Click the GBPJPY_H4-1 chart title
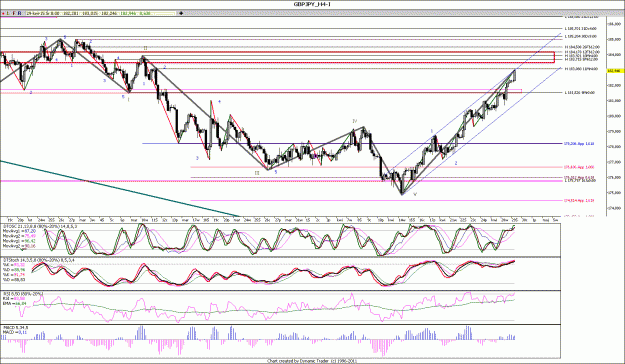This screenshot has width=625, height=364. pyautogui.click(x=312, y=4)
